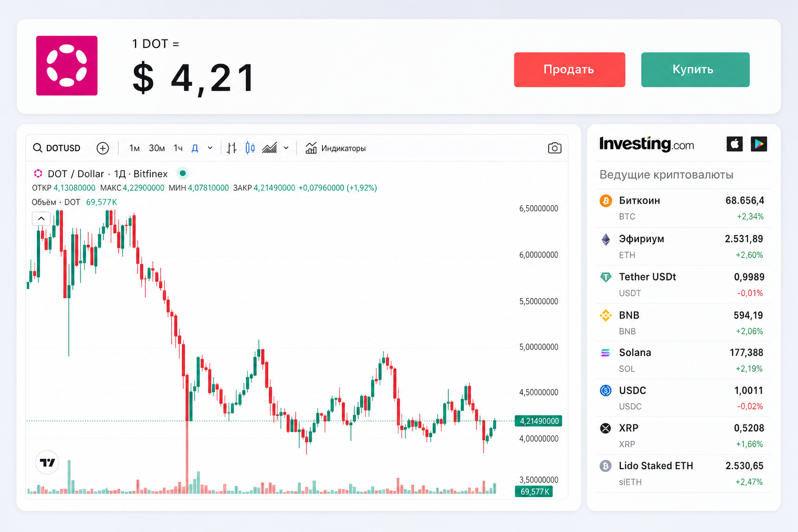
Task: Expand the chart style dropdown arrow
Action: (286, 148)
